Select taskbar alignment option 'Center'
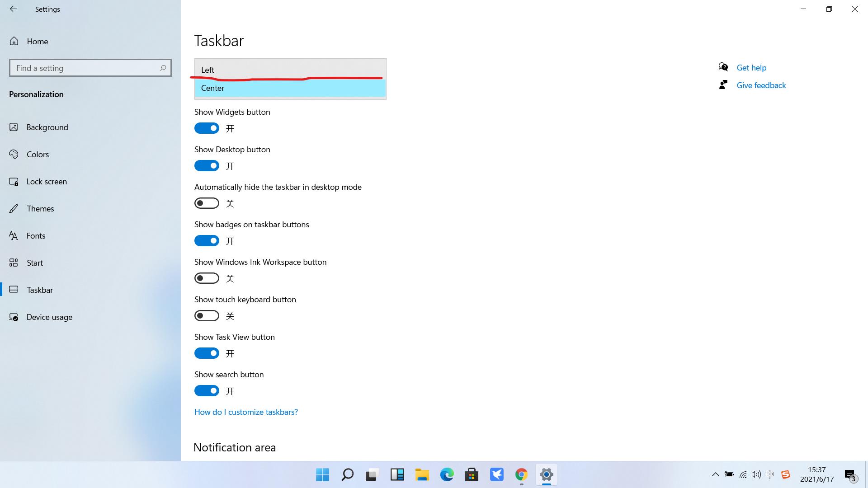The image size is (868, 488). pos(290,88)
